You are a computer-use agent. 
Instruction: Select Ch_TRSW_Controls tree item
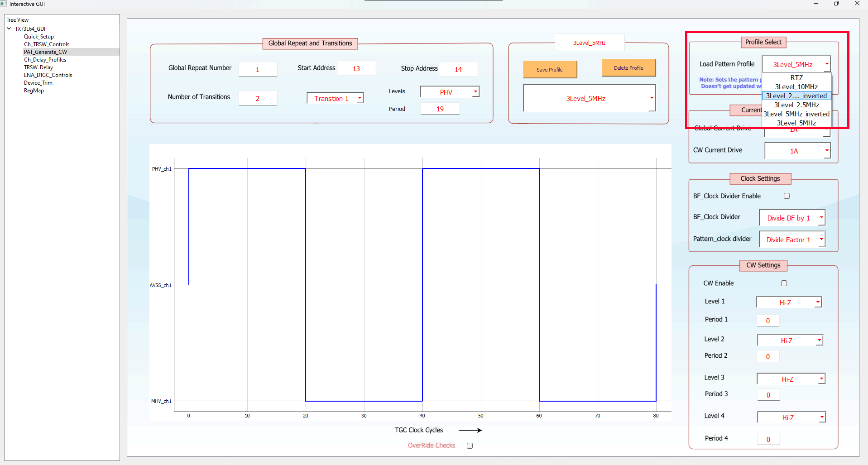47,44
